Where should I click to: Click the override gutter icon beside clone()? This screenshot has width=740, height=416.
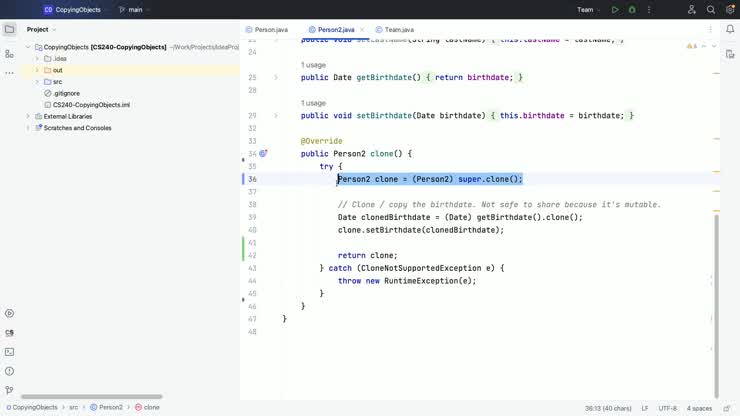point(264,154)
